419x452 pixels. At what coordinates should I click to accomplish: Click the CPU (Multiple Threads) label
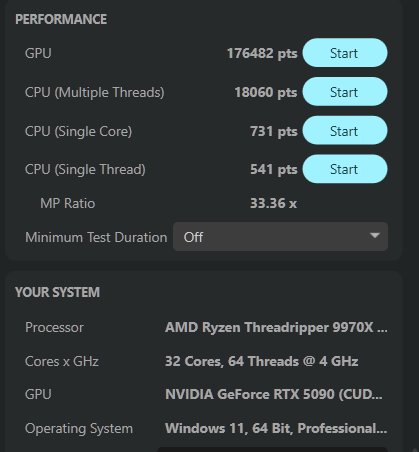click(x=95, y=92)
